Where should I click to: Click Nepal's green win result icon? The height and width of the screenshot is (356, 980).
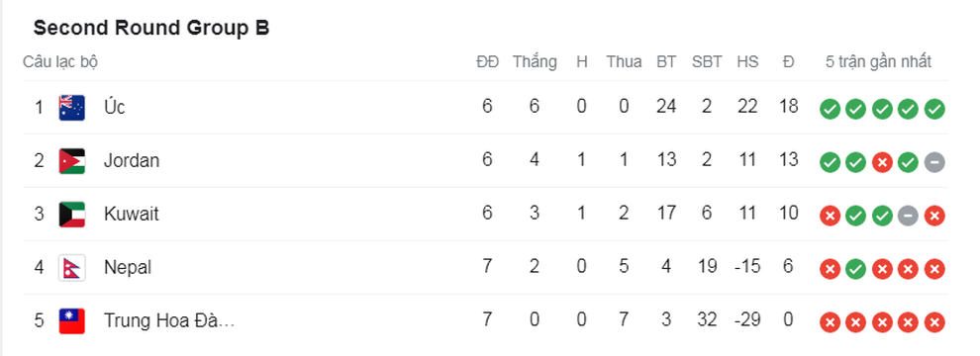(855, 269)
